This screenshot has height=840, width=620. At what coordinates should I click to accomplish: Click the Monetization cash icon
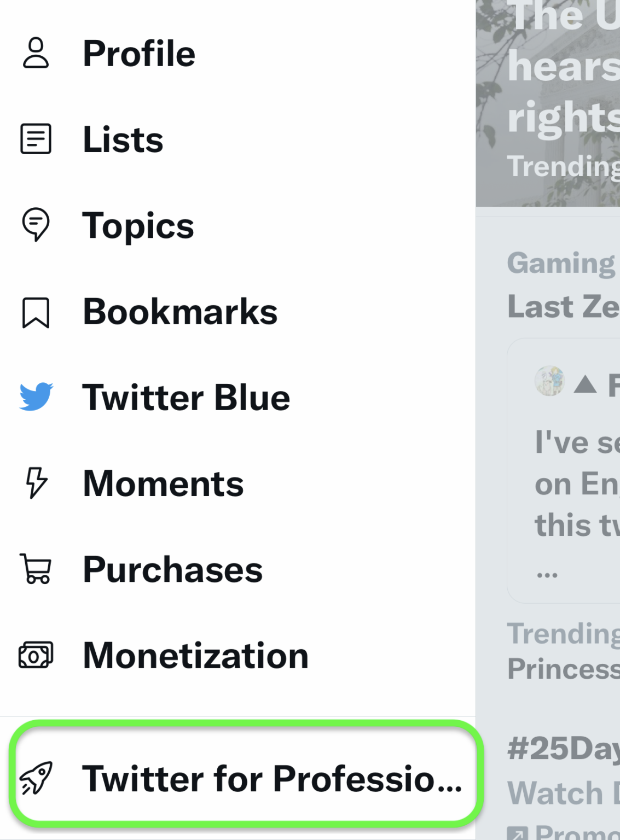(x=36, y=655)
